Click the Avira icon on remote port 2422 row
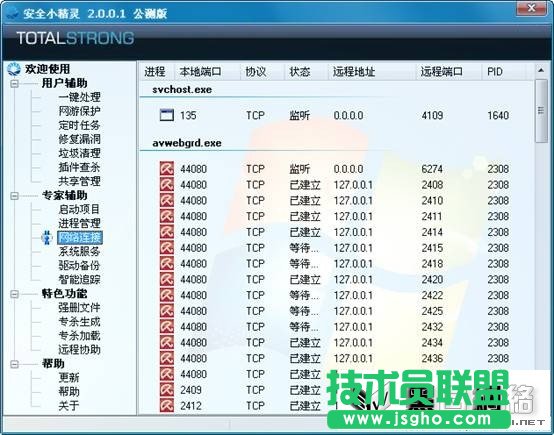The width and height of the screenshot is (554, 435). [167, 295]
